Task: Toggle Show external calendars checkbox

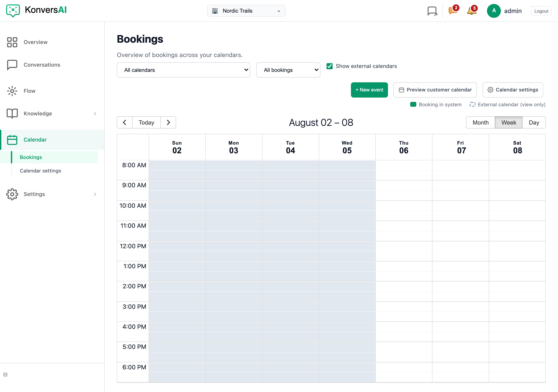Action: click(330, 66)
